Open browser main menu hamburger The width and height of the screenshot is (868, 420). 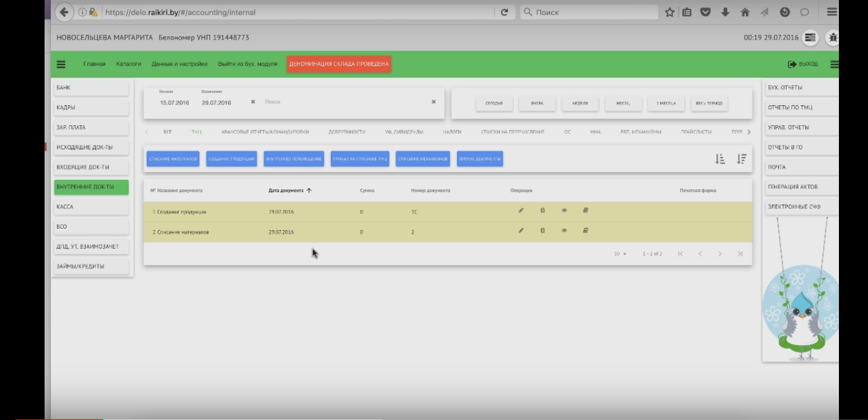[x=832, y=12]
